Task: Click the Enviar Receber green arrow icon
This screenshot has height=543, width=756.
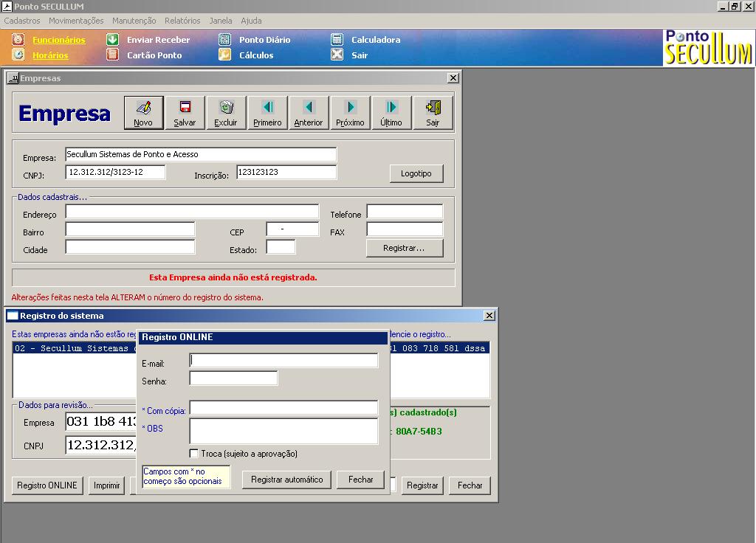Action: (112, 40)
